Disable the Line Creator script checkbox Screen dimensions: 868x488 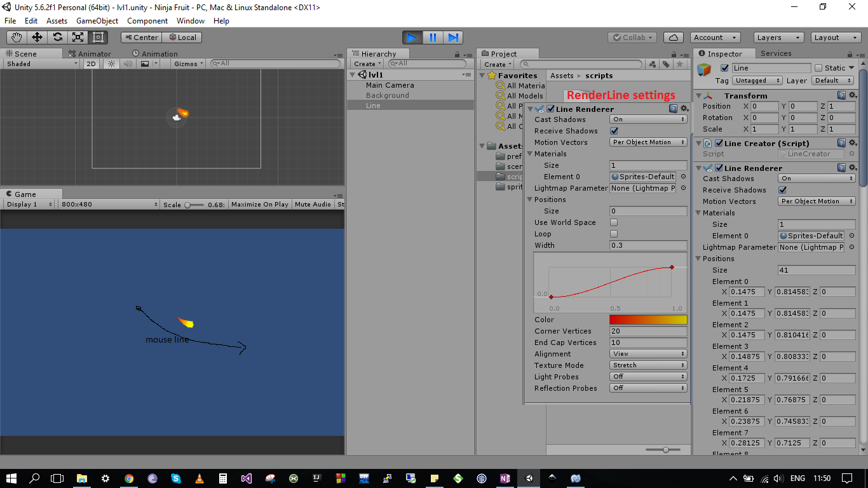point(719,143)
